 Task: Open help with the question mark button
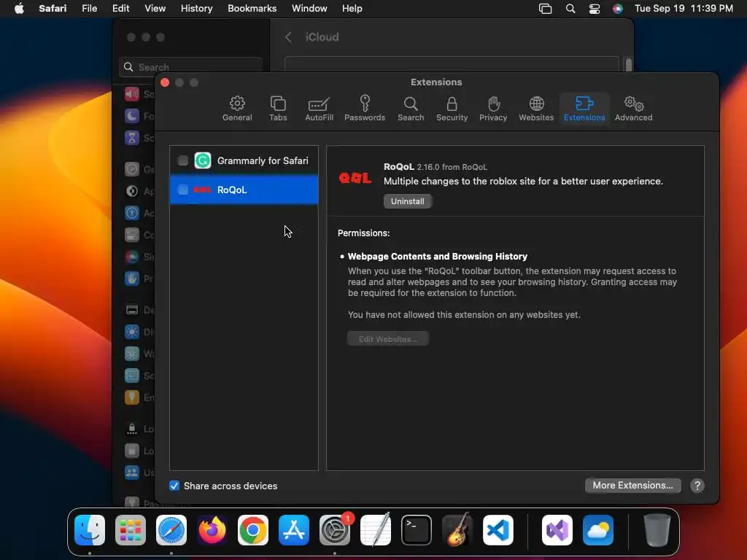697,486
